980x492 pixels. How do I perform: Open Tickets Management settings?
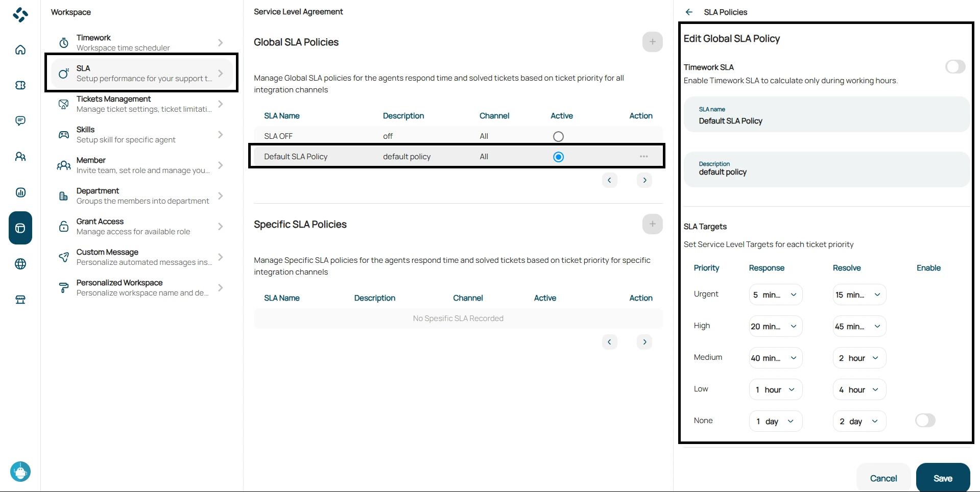(x=141, y=104)
